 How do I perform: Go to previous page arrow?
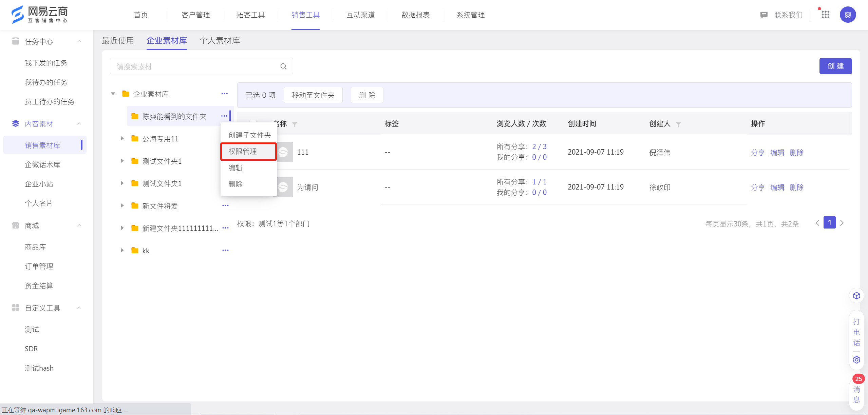point(817,223)
